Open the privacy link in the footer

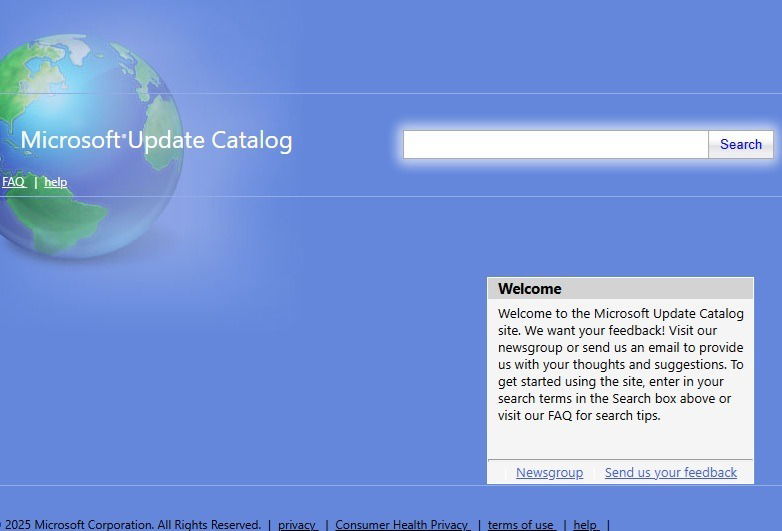[298, 525]
